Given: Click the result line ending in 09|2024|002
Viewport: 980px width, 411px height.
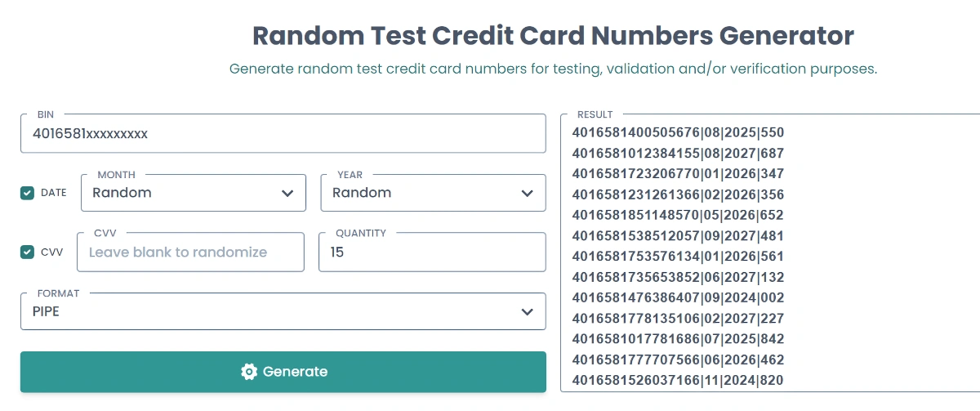Looking at the screenshot, I should 678,297.
